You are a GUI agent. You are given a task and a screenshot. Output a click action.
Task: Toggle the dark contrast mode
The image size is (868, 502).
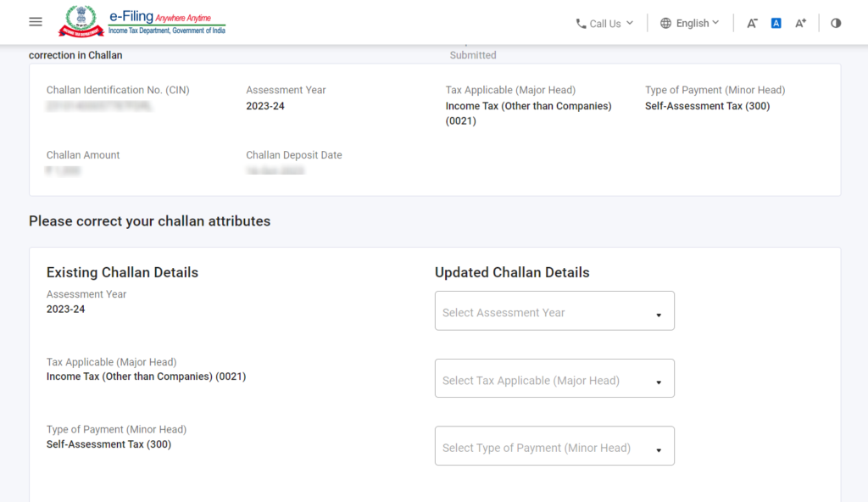coord(836,23)
